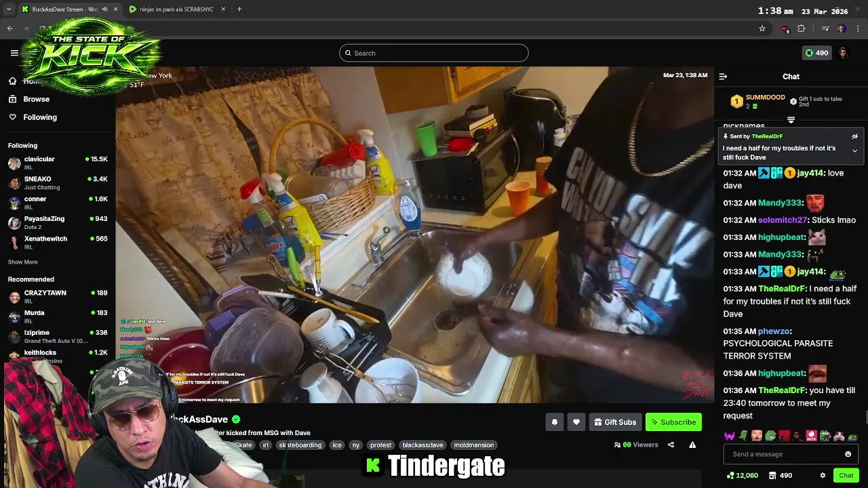Screen dimensions: 868x488
Task: Select the moldmansion tag
Action: tap(473, 445)
